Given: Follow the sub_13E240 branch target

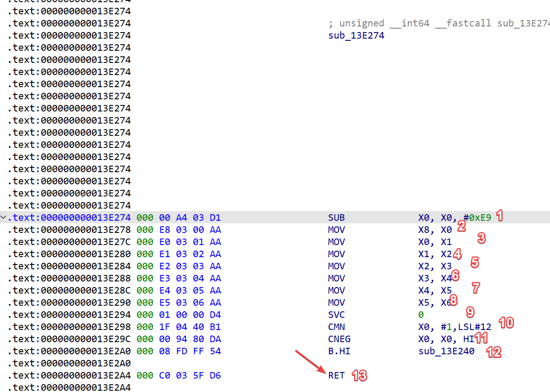Looking at the screenshot, I should [446, 351].
